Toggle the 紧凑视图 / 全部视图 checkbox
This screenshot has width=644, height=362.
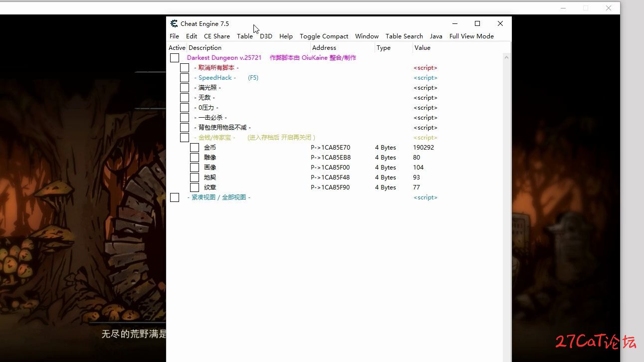click(x=175, y=197)
